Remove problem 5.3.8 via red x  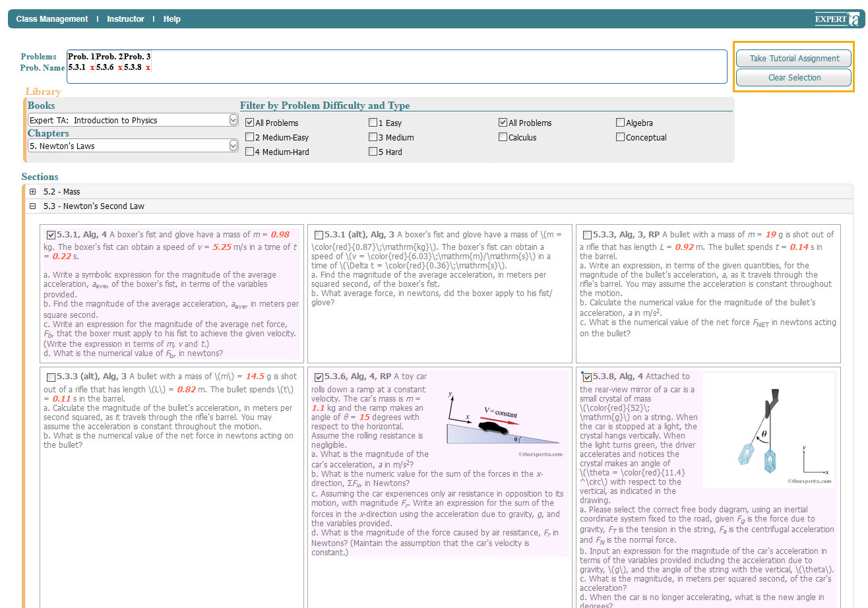(x=148, y=67)
